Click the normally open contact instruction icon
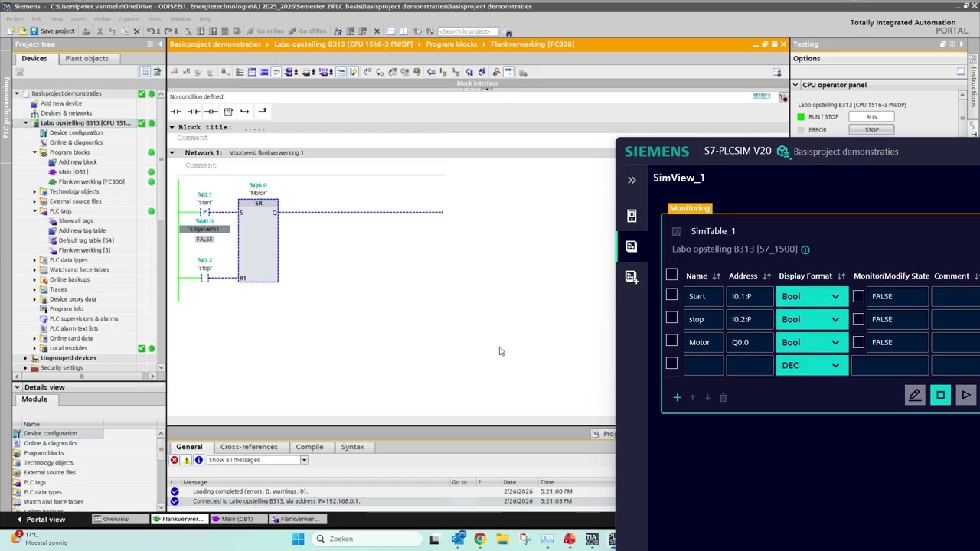The image size is (980, 551). pos(176,112)
